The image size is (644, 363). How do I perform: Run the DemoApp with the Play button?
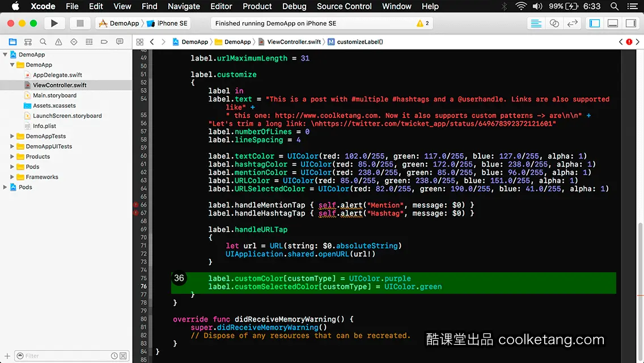54,23
